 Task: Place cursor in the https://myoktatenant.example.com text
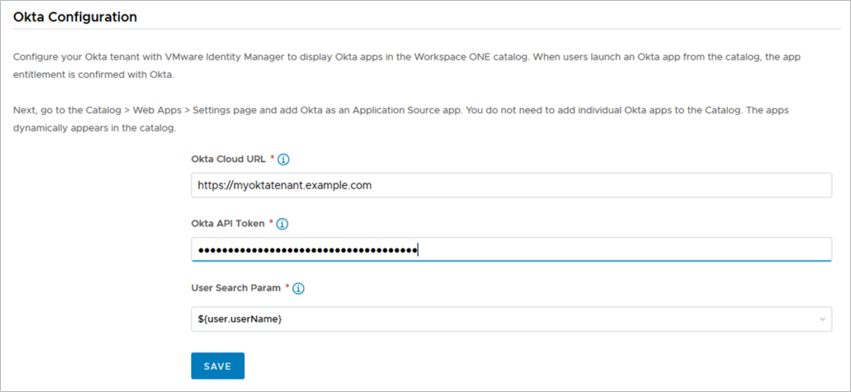[284, 185]
